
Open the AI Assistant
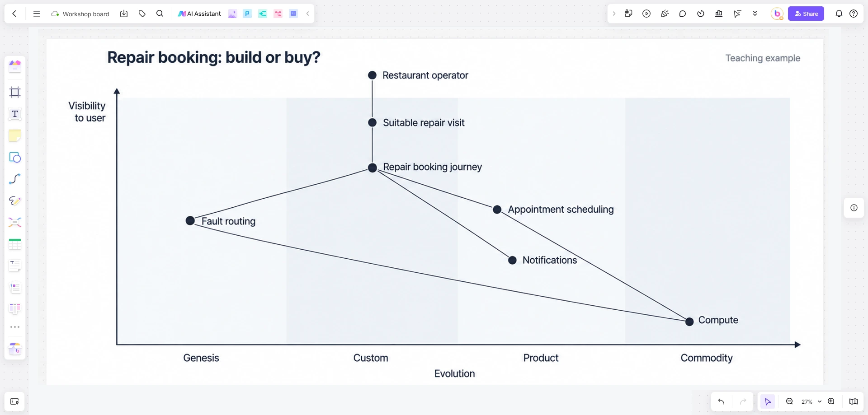199,14
